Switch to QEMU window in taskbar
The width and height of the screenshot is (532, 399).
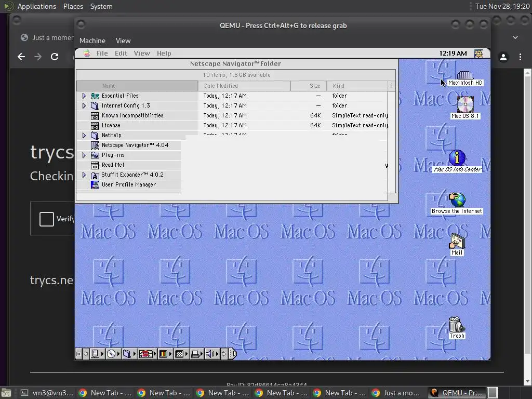[x=457, y=393]
